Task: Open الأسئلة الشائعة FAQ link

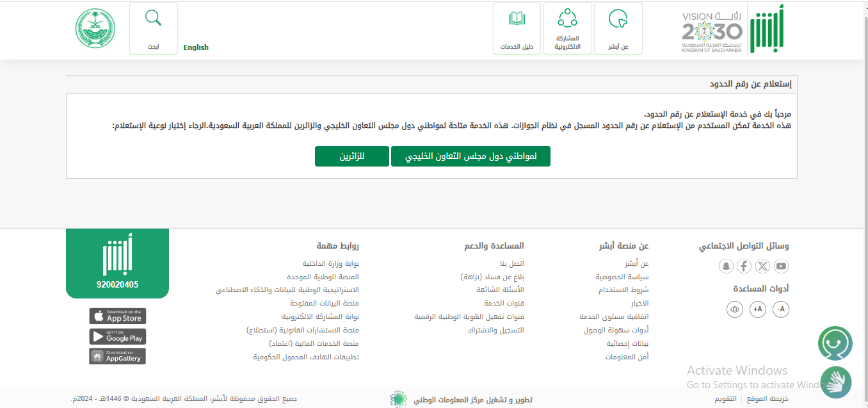Action: pos(500,290)
